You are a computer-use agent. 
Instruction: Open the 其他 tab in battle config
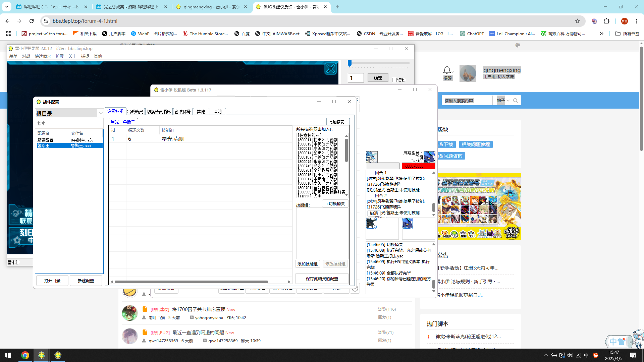201,112
